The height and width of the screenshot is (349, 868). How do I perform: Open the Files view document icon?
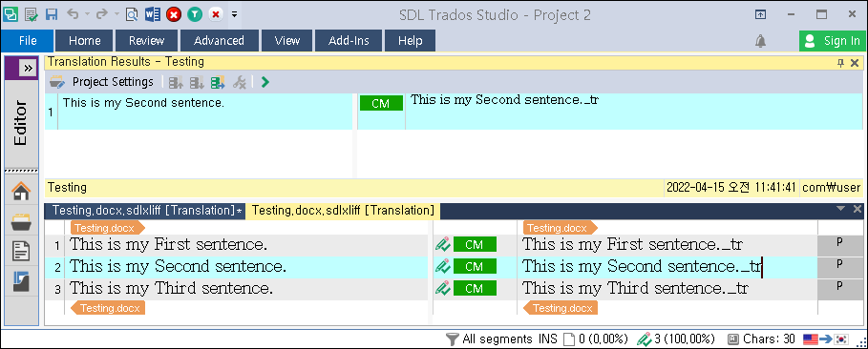point(21,251)
